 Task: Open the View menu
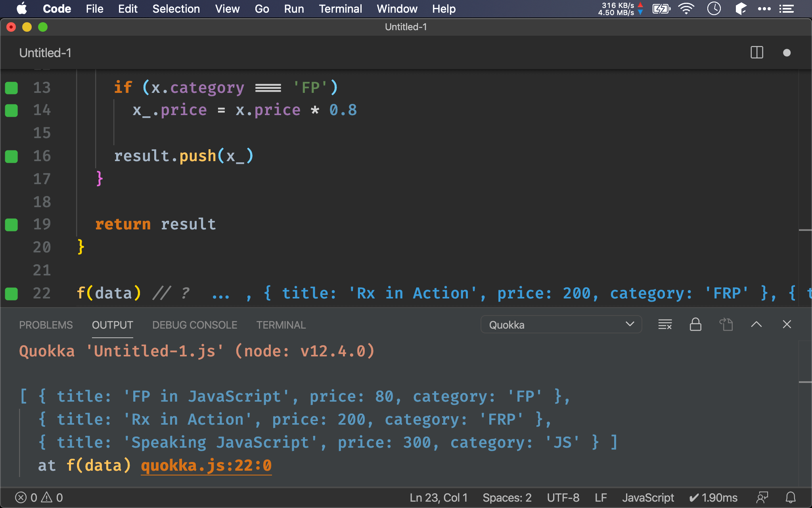pyautogui.click(x=227, y=9)
